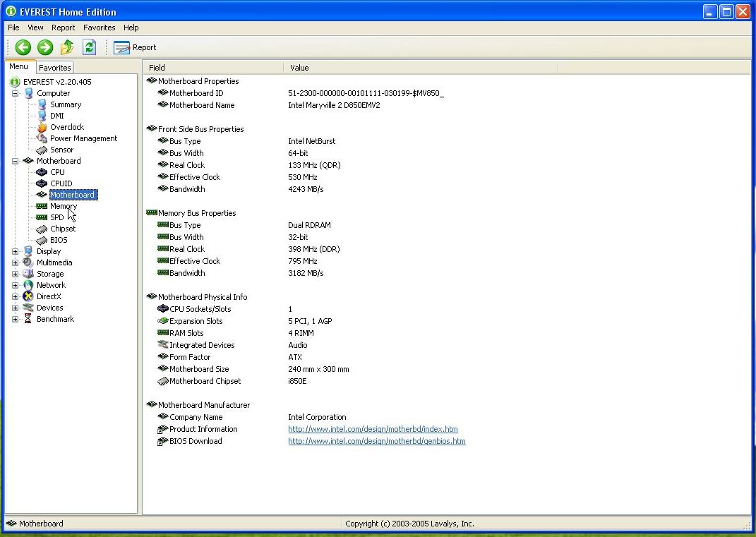Image resolution: width=756 pixels, height=537 pixels.
Task: Click the Value column header
Action: tap(421, 68)
